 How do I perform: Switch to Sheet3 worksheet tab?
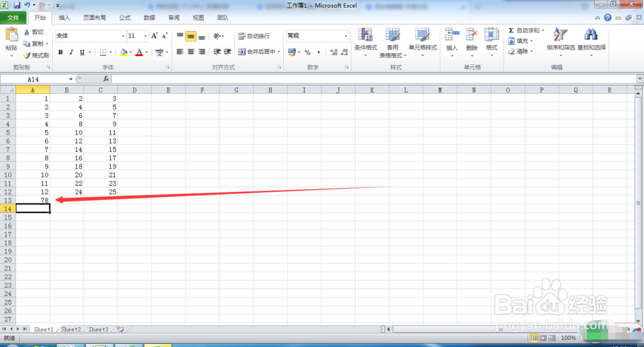click(99, 330)
